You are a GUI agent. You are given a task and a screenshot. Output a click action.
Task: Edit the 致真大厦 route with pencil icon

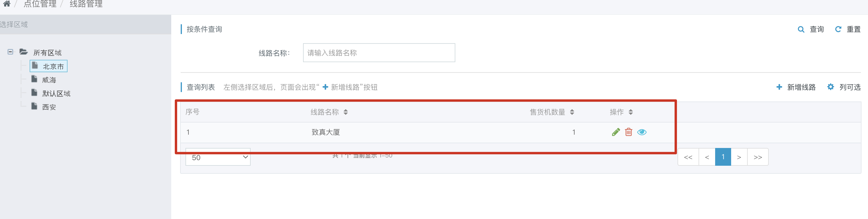[x=616, y=132]
